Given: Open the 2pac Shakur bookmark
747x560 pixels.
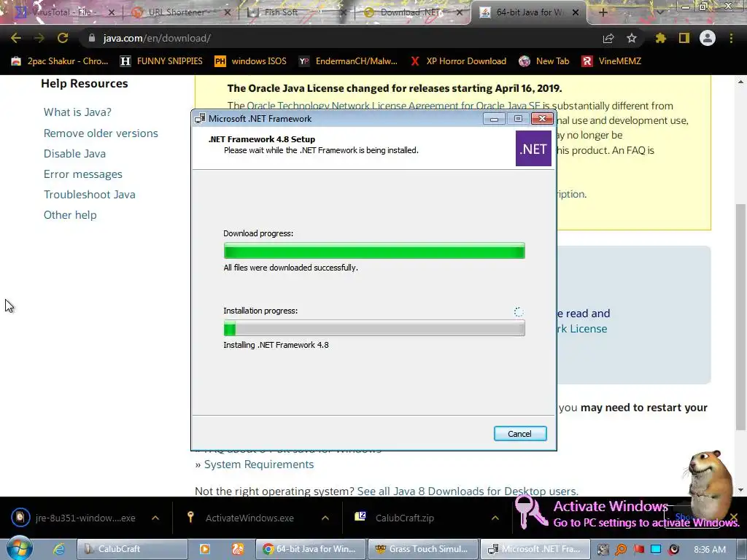Looking at the screenshot, I should (x=60, y=61).
